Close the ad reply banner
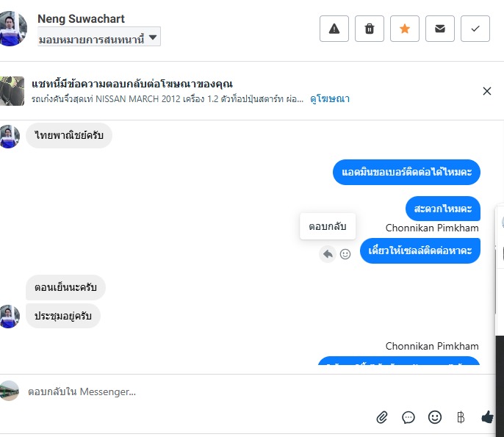The image size is (504, 437). [486, 91]
